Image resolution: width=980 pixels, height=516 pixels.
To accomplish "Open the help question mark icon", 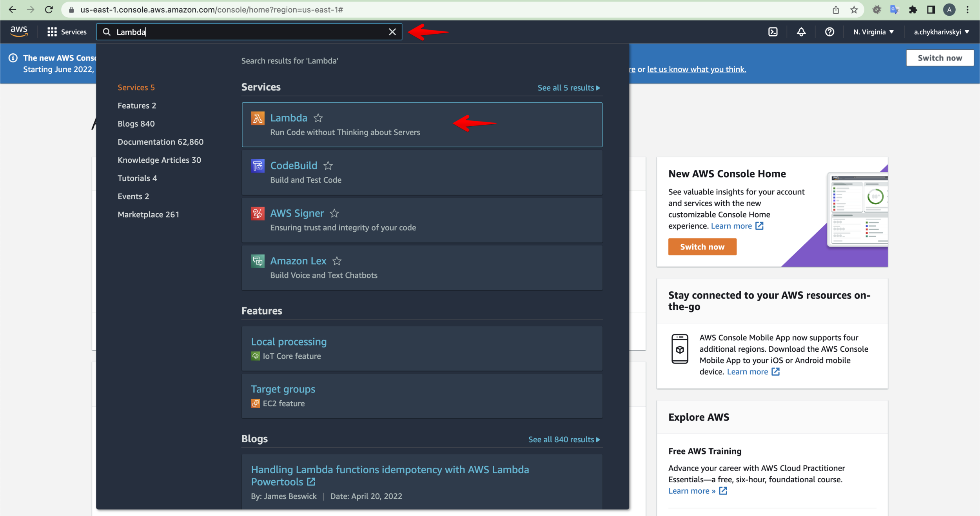I will click(x=829, y=32).
